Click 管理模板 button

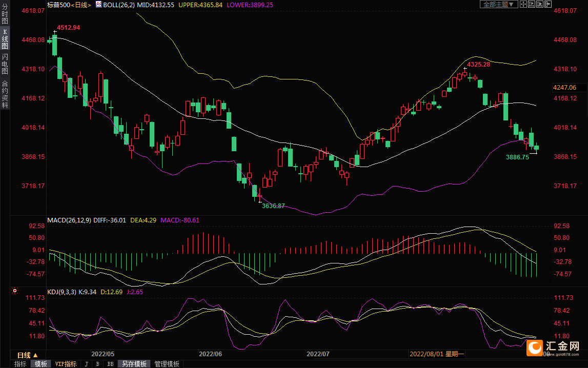click(x=167, y=364)
